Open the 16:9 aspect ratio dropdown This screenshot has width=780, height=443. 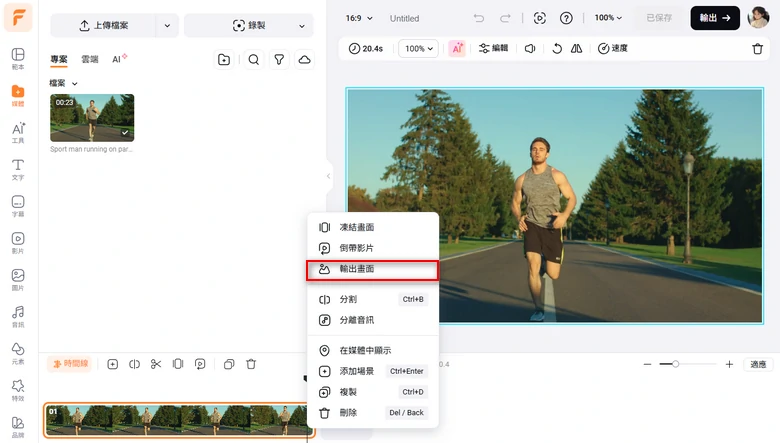coord(358,18)
